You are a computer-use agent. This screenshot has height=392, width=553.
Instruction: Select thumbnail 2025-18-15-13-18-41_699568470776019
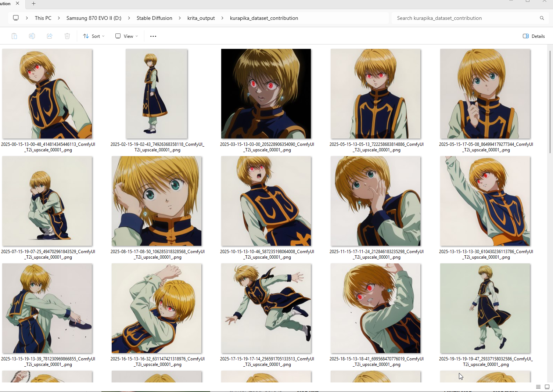[376, 308]
